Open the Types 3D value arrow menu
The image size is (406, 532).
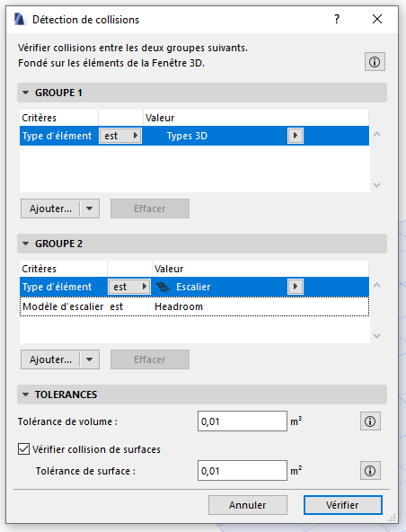point(296,136)
